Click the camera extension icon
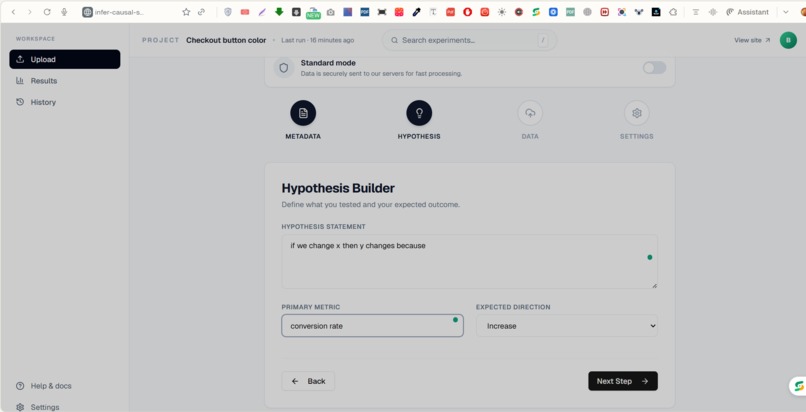 coord(331,12)
